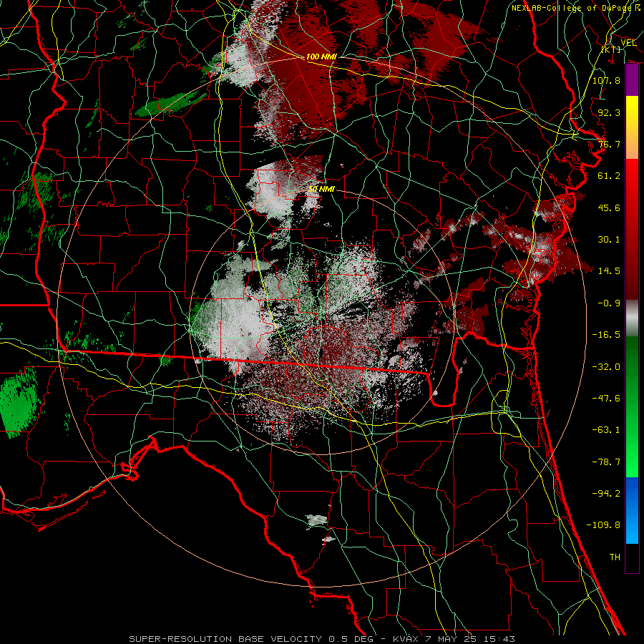
Task: Pick the gray near-zero segment of the velocity scale
Action: pos(632,318)
